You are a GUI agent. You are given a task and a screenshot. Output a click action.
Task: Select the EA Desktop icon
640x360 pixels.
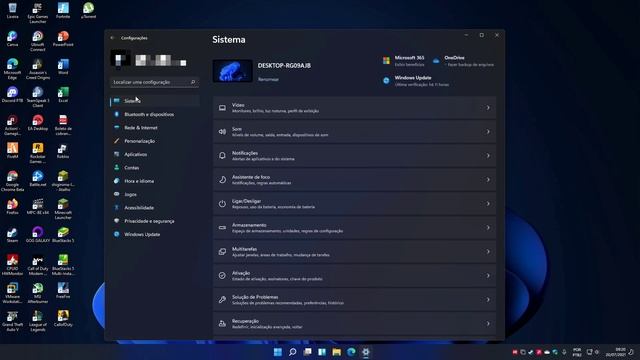(38, 122)
